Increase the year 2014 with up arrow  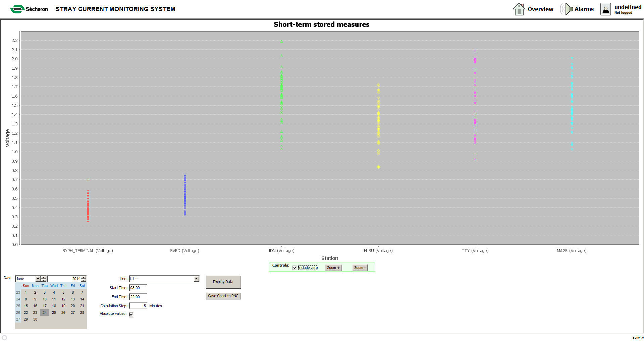click(x=84, y=277)
